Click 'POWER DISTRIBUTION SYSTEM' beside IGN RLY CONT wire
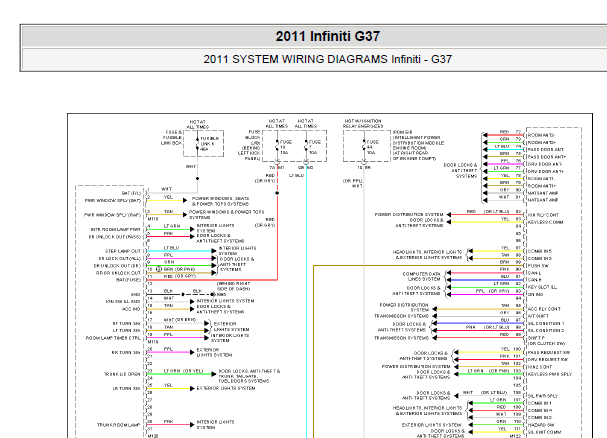This screenshot has height=438, width=607. [x=409, y=215]
